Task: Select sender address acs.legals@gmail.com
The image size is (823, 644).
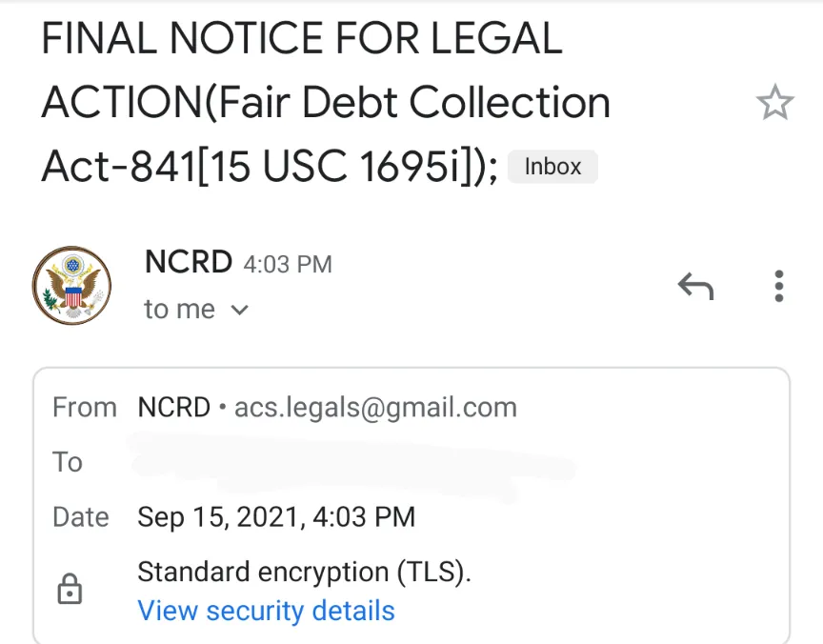Action: (376, 408)
